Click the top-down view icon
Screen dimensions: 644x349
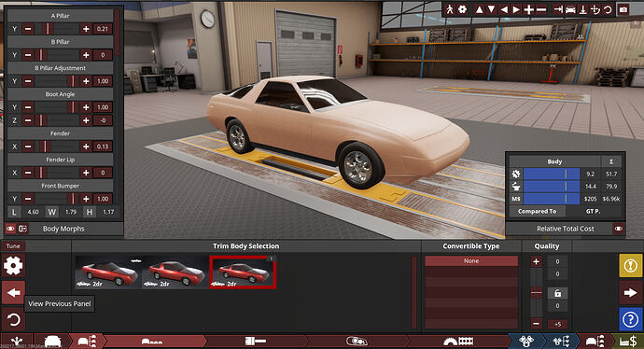point(582,9)
